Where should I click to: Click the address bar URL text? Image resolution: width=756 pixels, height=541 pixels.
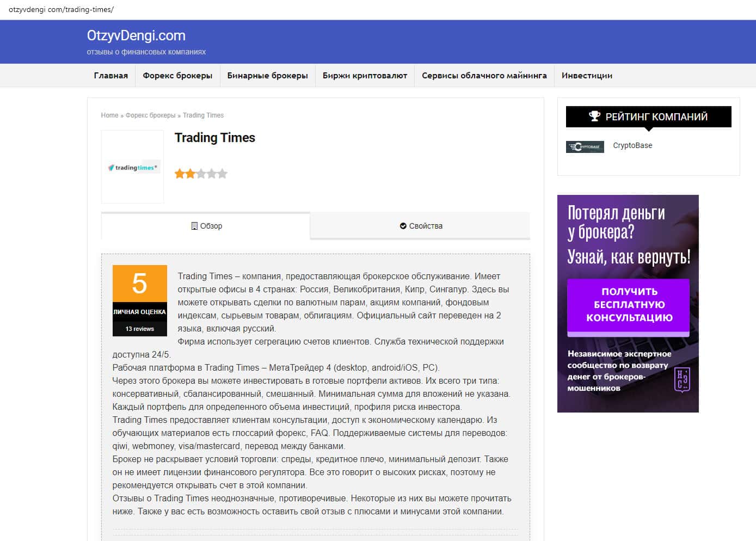pos(62,10)
